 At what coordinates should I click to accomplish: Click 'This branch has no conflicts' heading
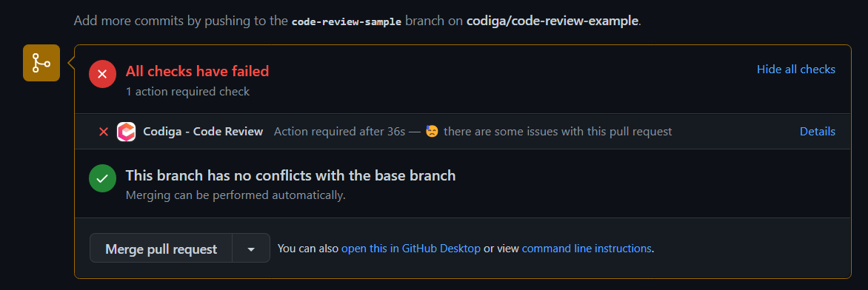coord(290,175)
